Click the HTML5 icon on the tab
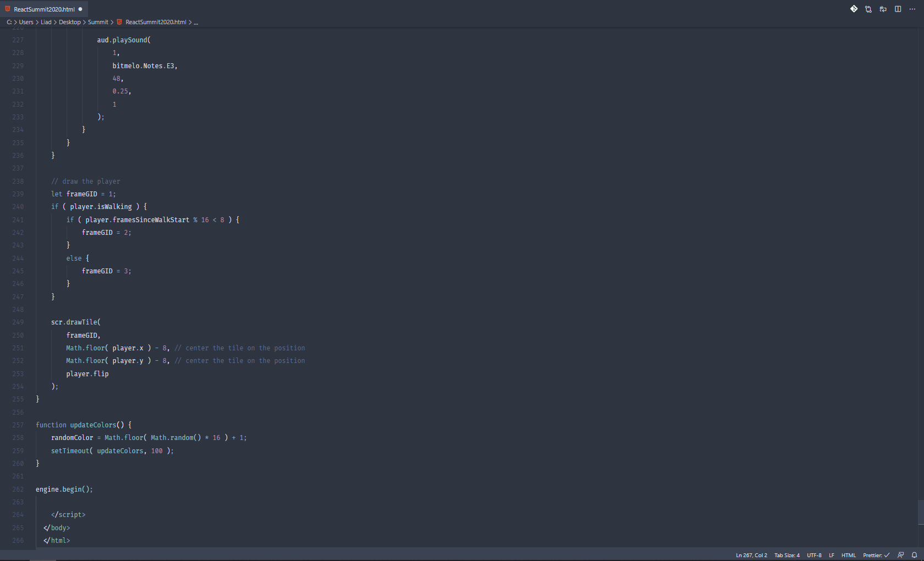The width and height of the screenshot is (924, 561). click(8, 9)
